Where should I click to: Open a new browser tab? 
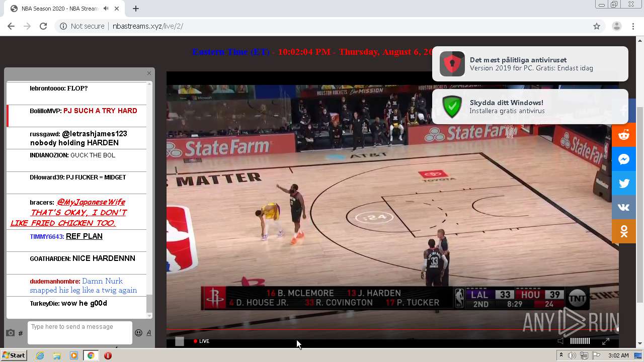click(x=135, y=9)
